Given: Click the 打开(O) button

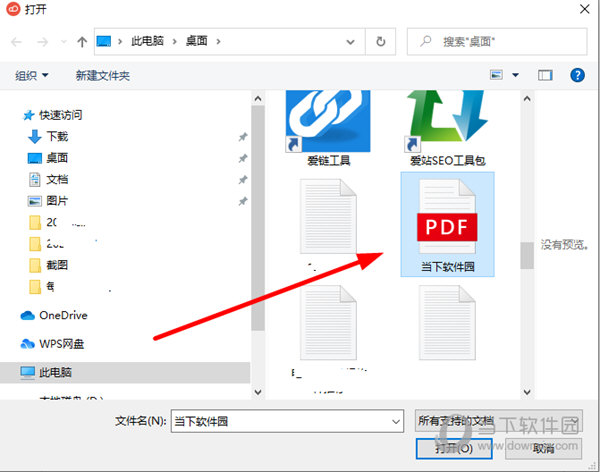Looking at the screenshot, I should pos(454,448).
